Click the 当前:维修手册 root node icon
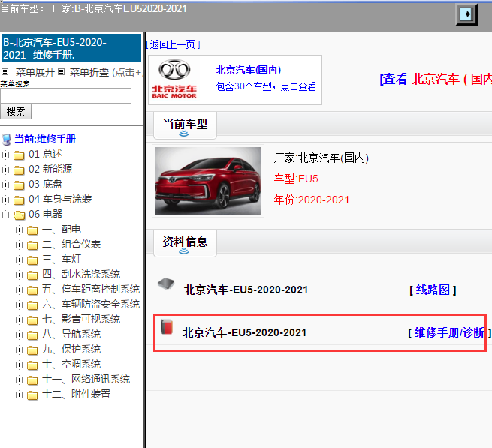 pos(7,140)
